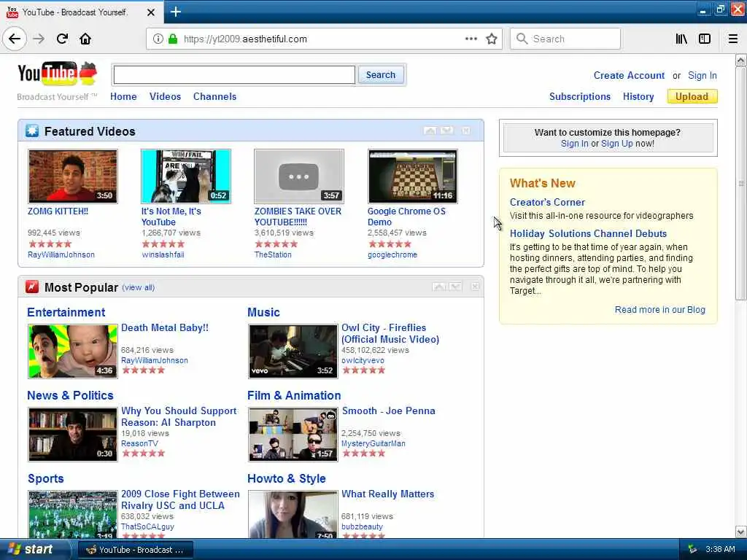Click the browser forward arrow

[39, 39]
